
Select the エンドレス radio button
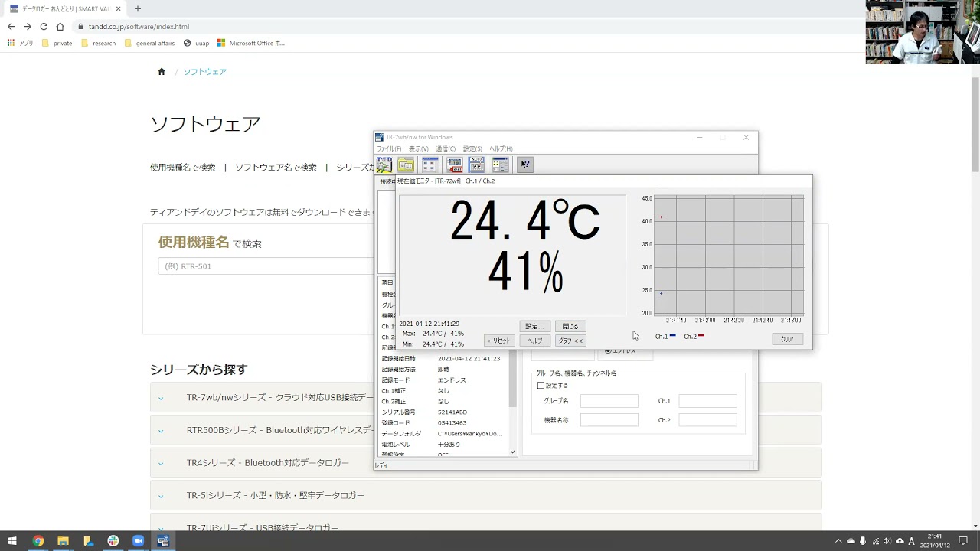coord(609,350)
